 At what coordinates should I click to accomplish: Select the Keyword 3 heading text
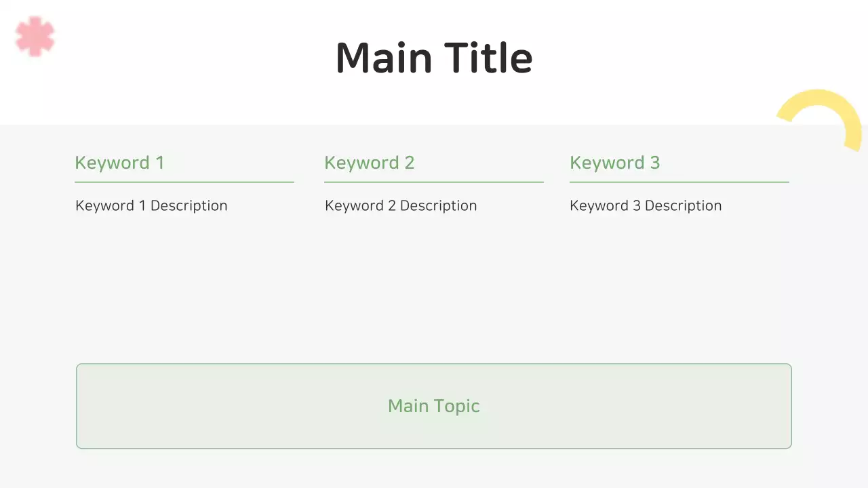pos(614,163)
